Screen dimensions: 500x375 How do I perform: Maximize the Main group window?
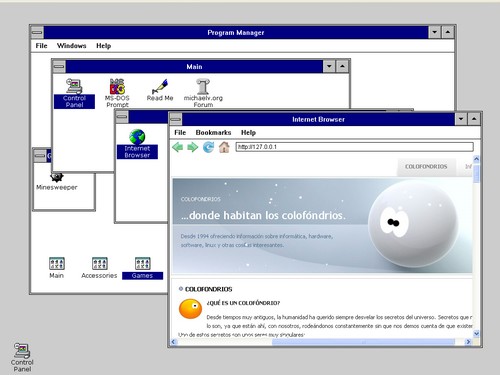click(342, 67)
